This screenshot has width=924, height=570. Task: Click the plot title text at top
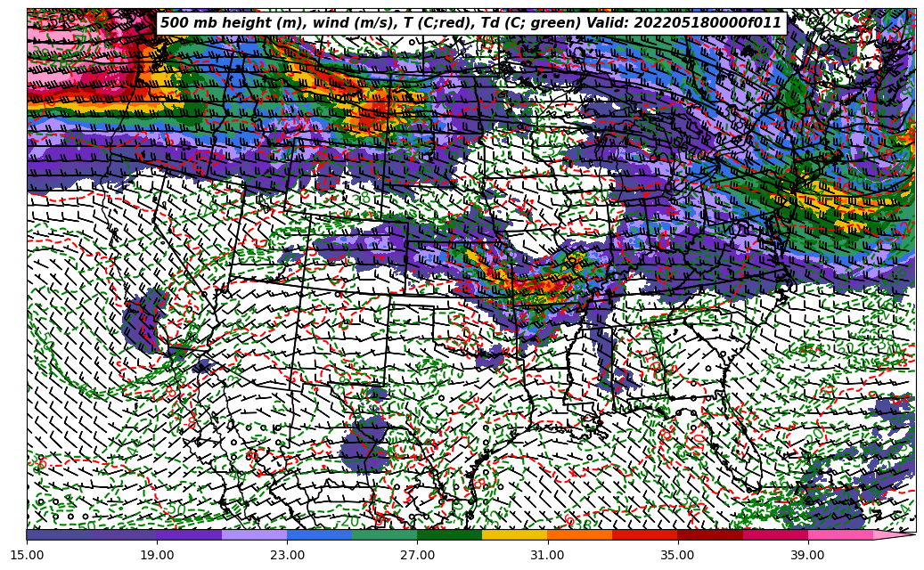(x=470, y=23)
